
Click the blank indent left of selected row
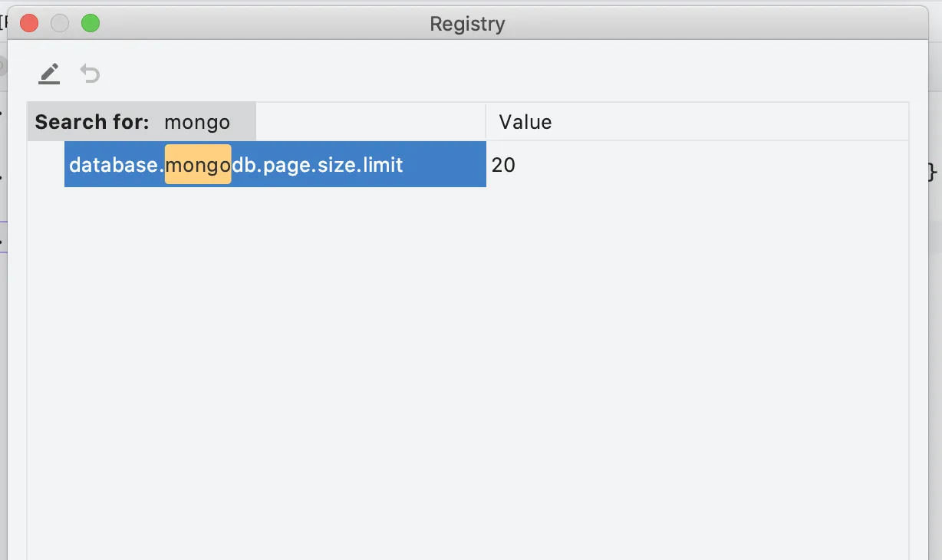46,165
